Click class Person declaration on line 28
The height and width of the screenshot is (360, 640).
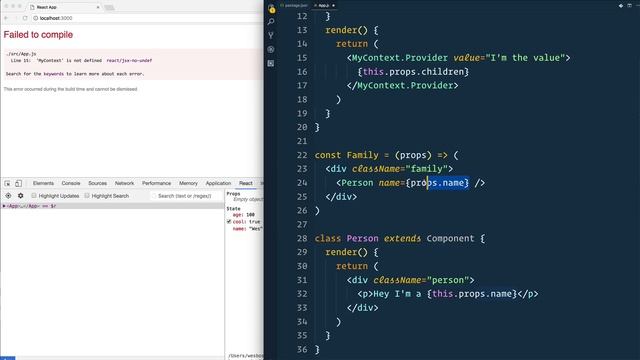tap(347, 238)
